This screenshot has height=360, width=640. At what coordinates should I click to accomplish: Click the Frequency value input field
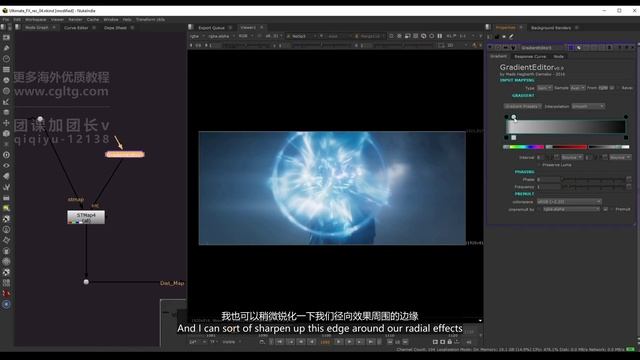(548, 187)
